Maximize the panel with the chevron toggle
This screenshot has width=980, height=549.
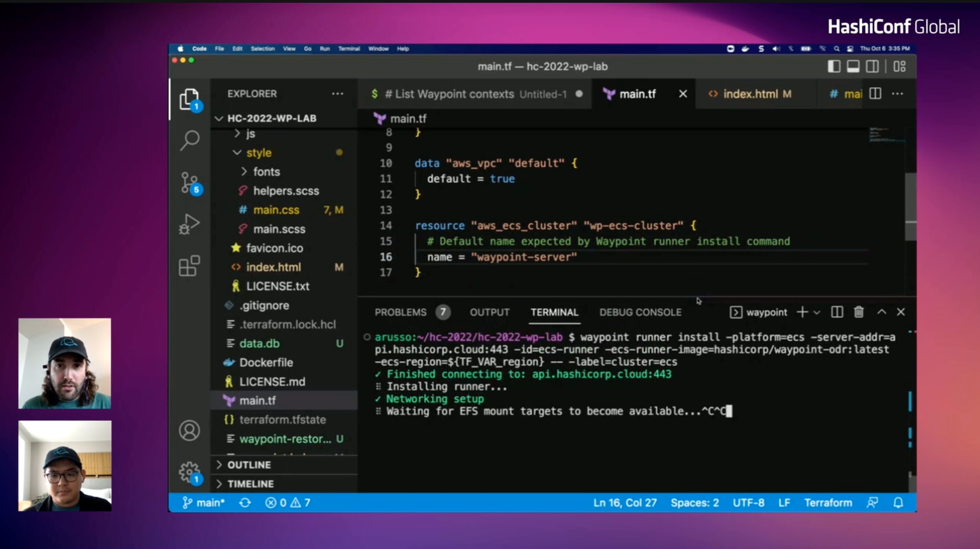coord(881,312)
